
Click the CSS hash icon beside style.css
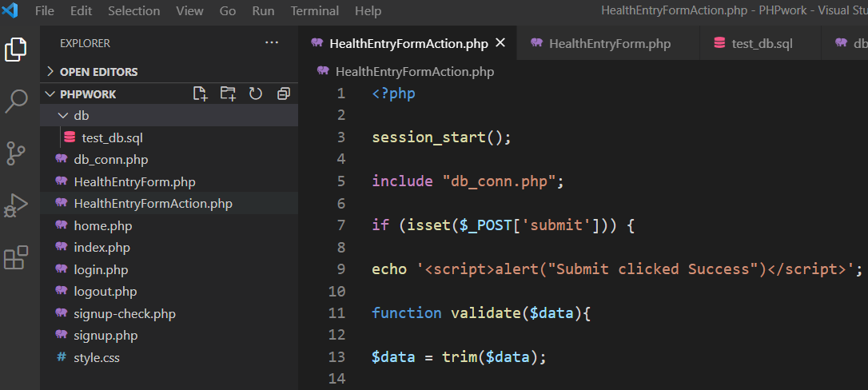point(62,356)
